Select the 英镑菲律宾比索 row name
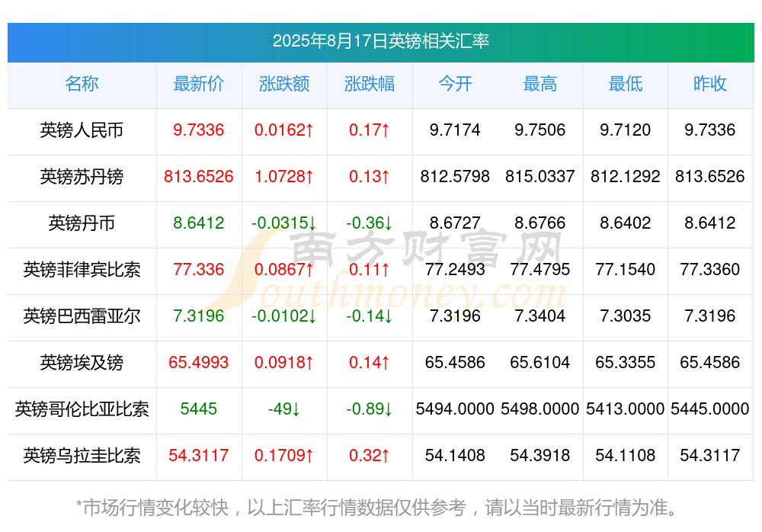 pyautogui.click(x=82, y=269)
